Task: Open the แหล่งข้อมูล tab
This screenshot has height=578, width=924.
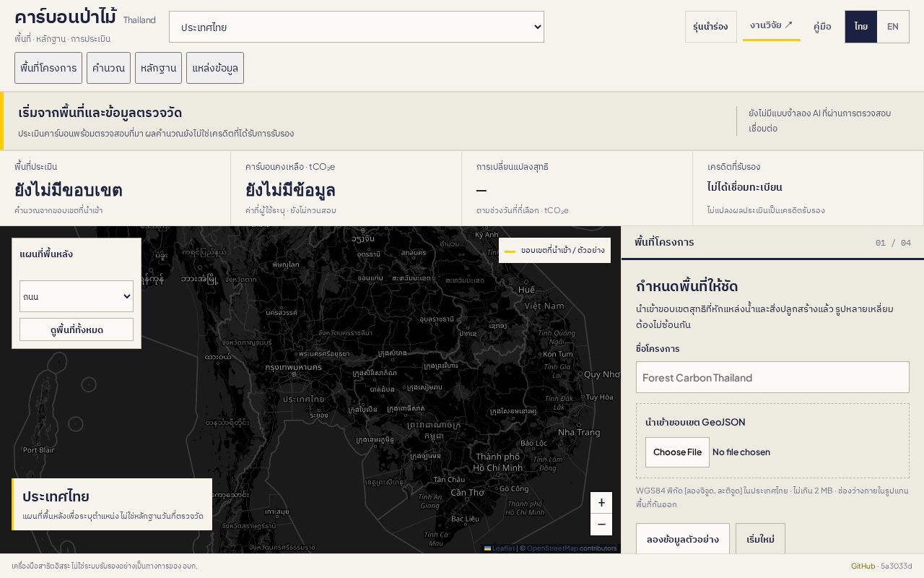Action: tap(215, 68)
